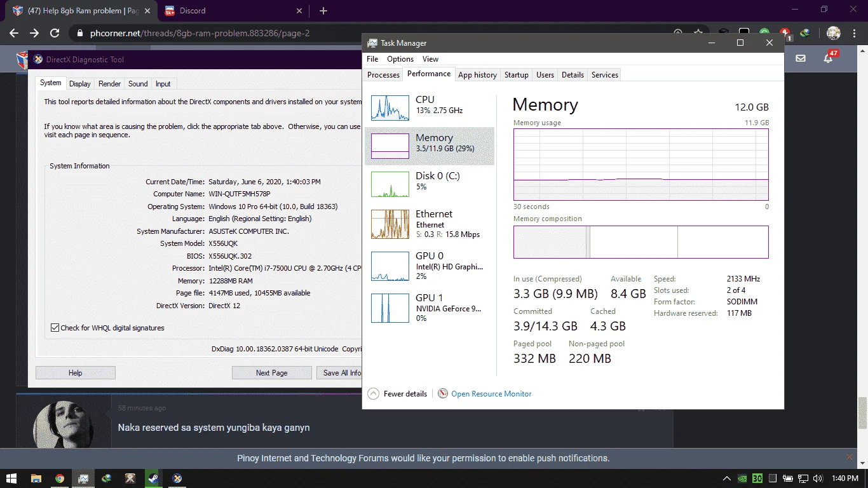Click the Memory usage graph
Screen dimensions: 868x488
pyautogui.click(x=641, y=165)
